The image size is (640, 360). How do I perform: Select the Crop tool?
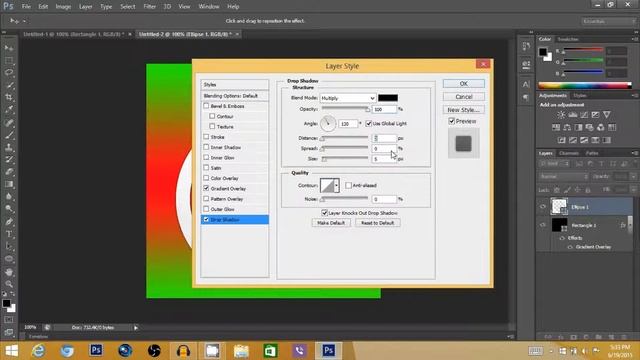[9, 98]
